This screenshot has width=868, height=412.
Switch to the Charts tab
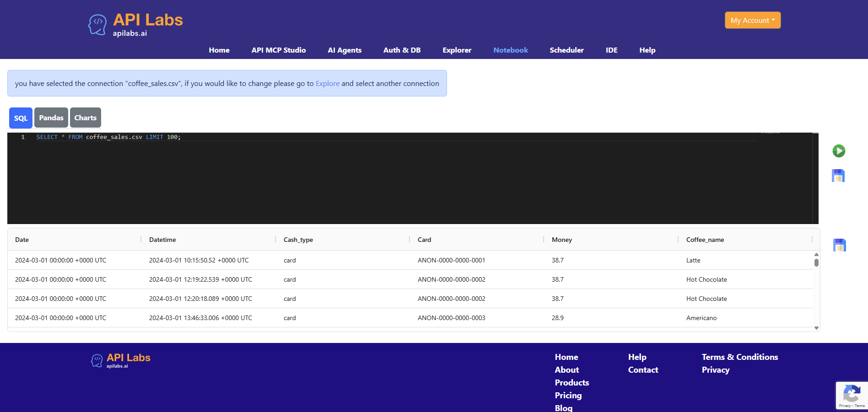click(86, 118)
